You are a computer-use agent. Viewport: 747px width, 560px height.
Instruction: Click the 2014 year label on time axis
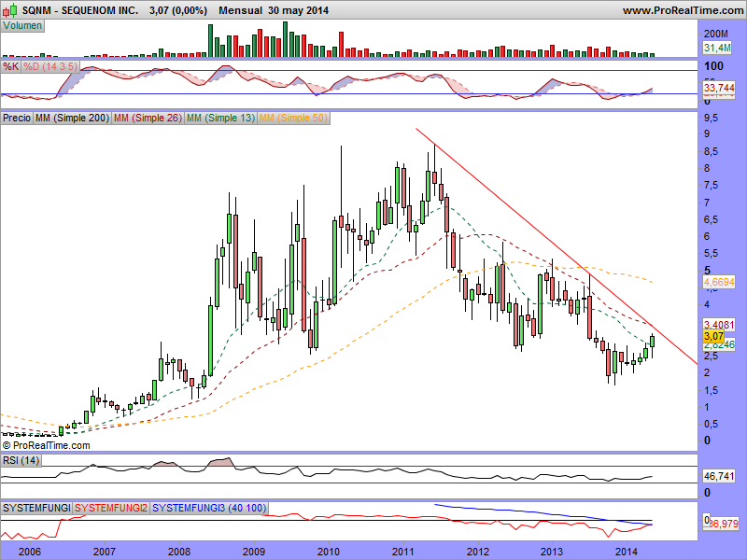pyautogui.click(x=627, y=552)
